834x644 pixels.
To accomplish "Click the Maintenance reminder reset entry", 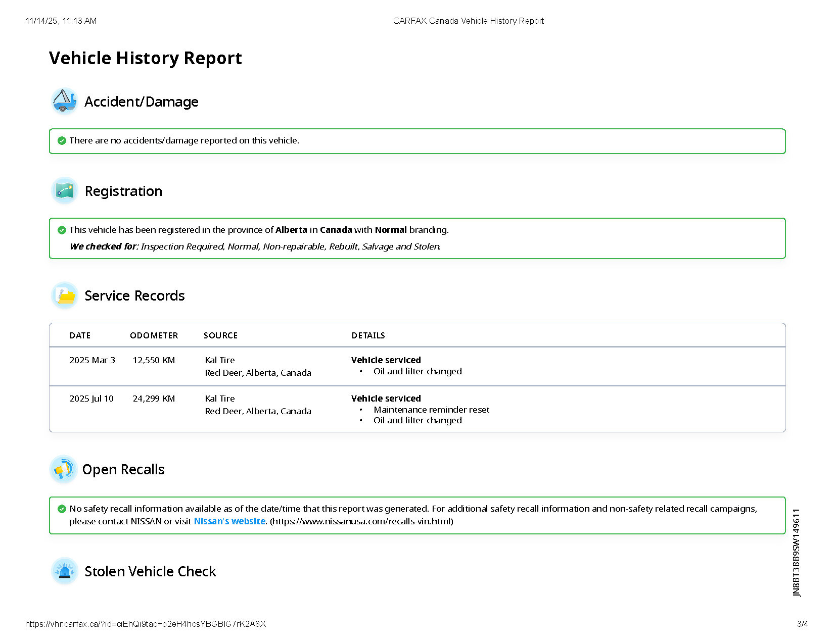I will 431,410.
